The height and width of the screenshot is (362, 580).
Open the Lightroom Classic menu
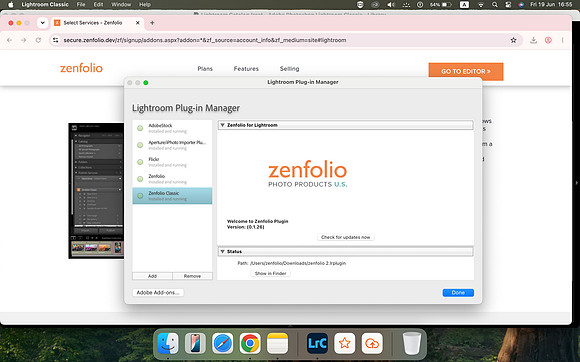click(x=45, y=4)
